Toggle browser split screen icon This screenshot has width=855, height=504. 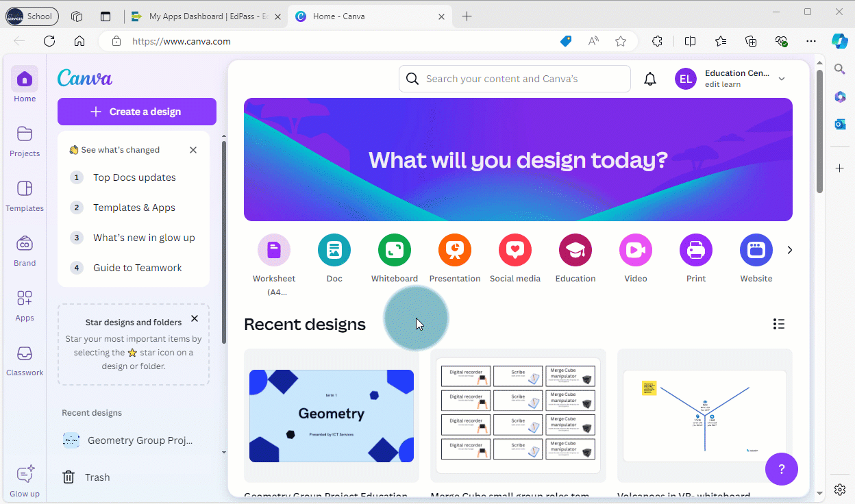tap(690, 41)
